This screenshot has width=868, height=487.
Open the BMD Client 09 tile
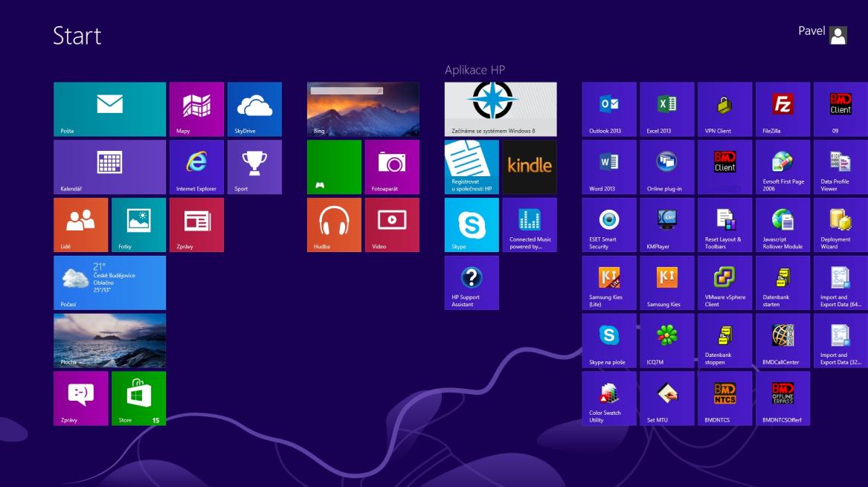[x=840, y=109]
